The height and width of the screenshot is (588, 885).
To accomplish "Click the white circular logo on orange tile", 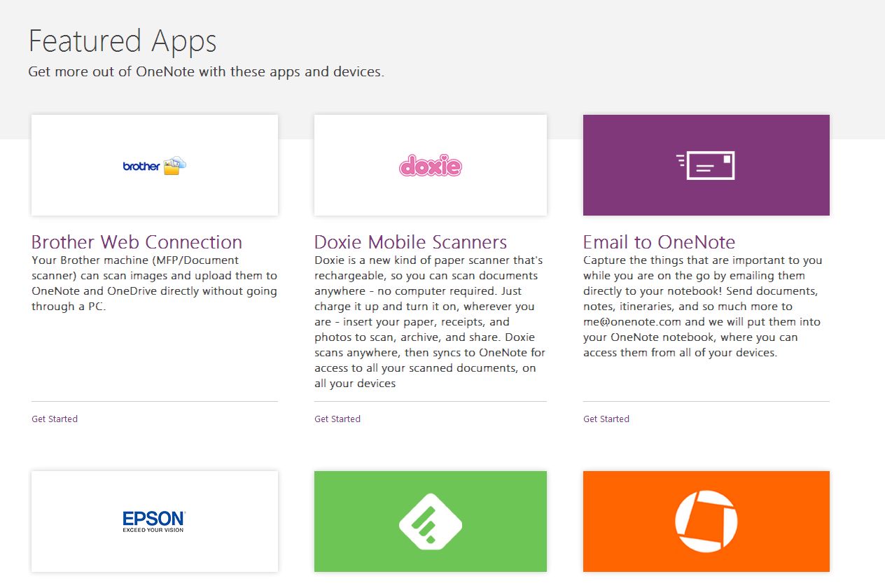I will click(706, 521).
